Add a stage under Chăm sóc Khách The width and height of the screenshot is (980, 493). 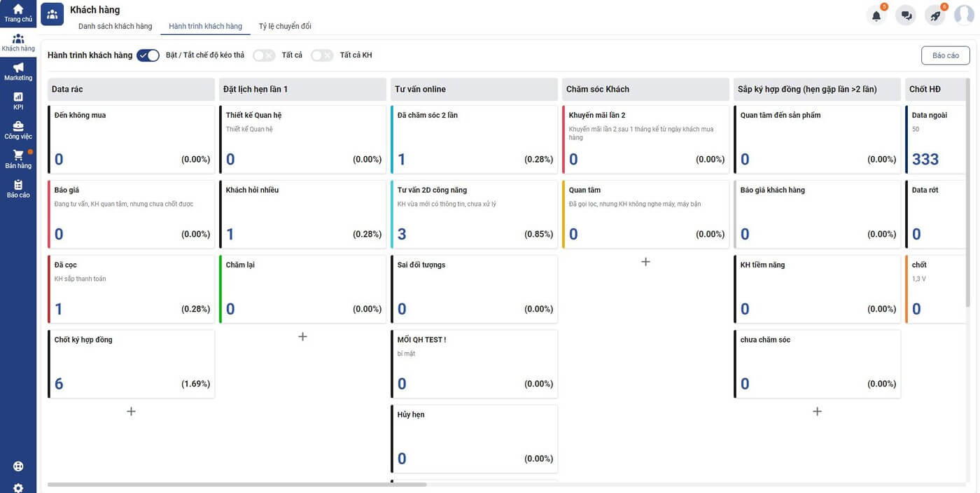coord(645,262)
